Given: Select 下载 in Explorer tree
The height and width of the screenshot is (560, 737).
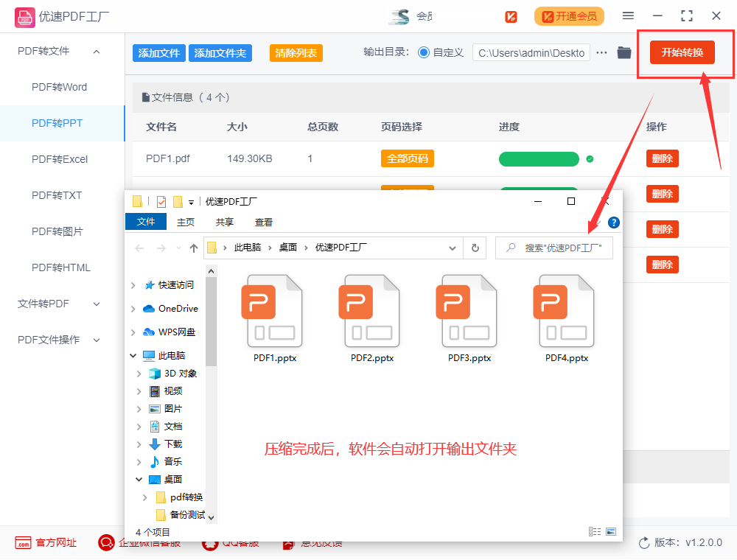Looking at the screenshot, I should [173, 444].
